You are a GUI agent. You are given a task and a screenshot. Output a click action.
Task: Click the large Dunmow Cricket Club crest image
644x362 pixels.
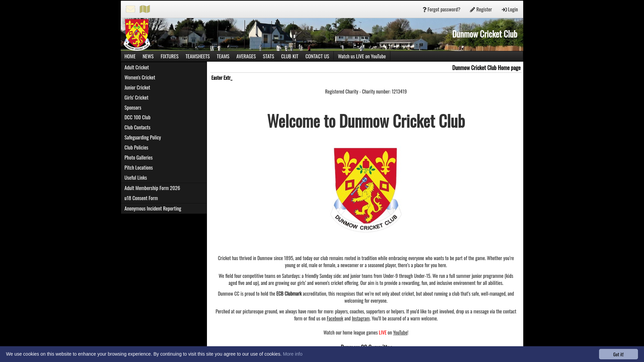click(366, 190)
